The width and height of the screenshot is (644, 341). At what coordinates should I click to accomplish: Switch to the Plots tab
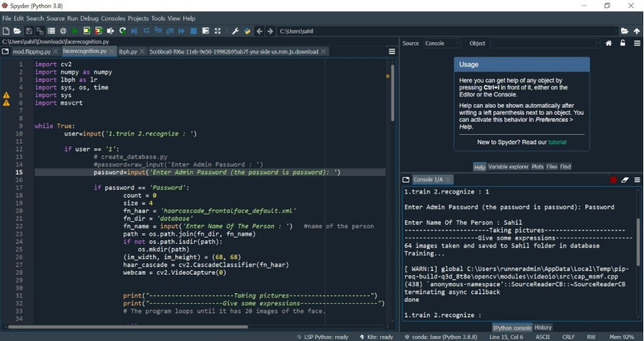537,167
